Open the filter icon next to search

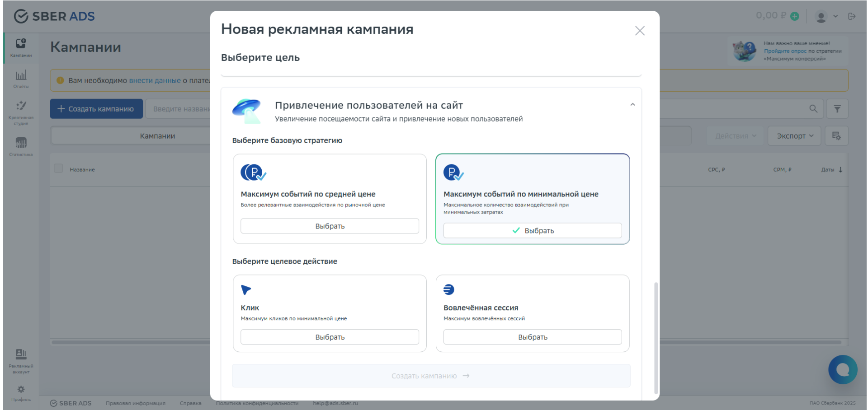837,108
